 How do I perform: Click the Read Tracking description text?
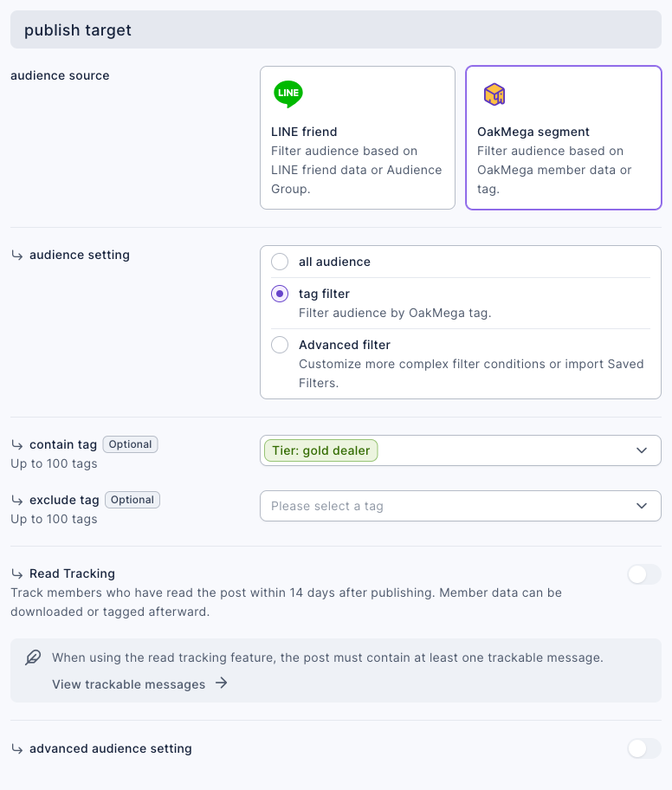[286, 602]
